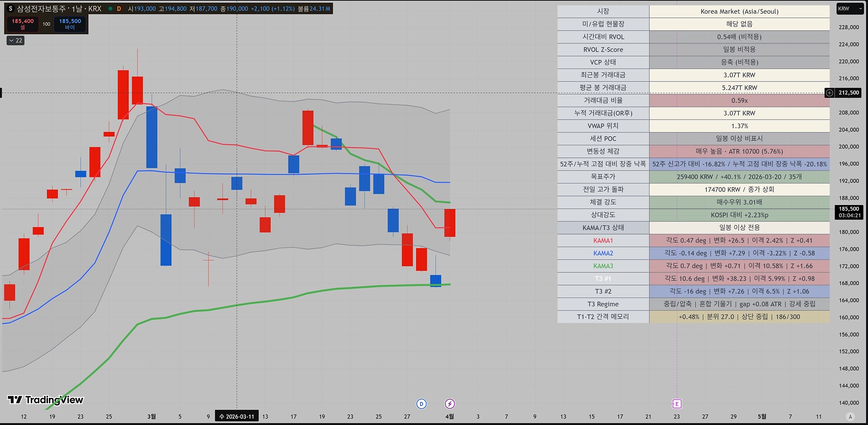Click the '52주 신고가 대비 -16.82%' drawdown cell

[740, 164]
